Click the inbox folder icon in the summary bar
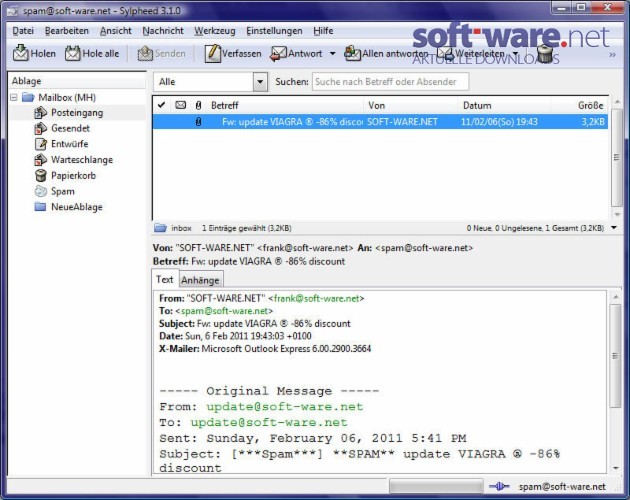Screen dimensions: 630x500 [x=160, y=228]
